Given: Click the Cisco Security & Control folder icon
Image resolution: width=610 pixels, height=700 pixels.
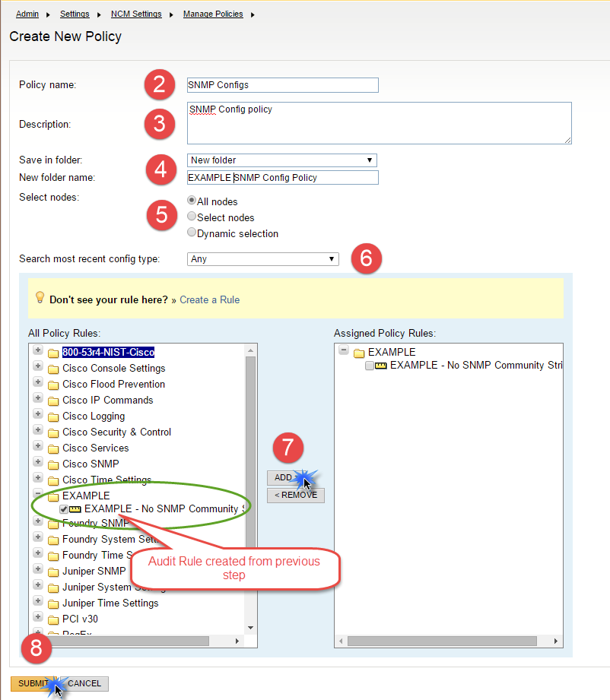Looking at the screenshot, I should 53,433.
